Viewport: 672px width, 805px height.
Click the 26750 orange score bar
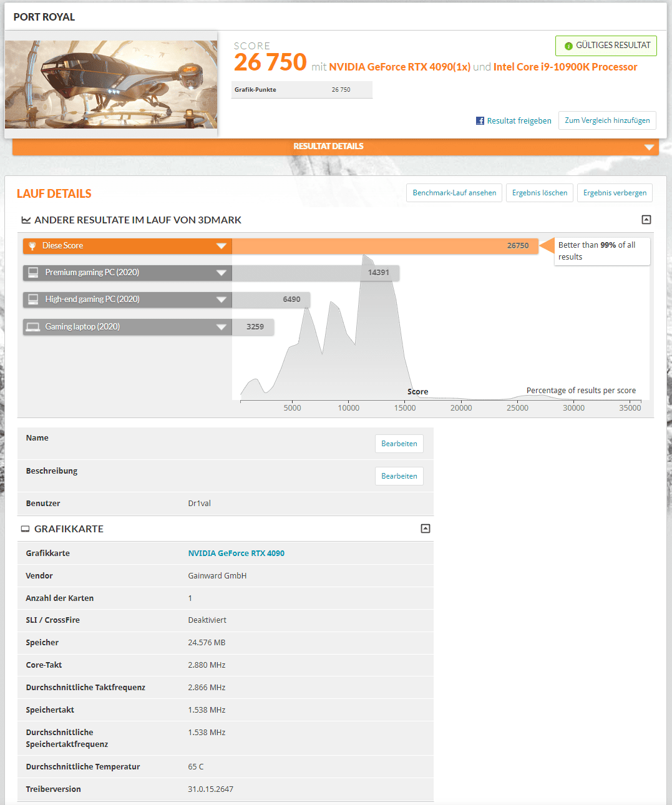[x=385, y=246]
